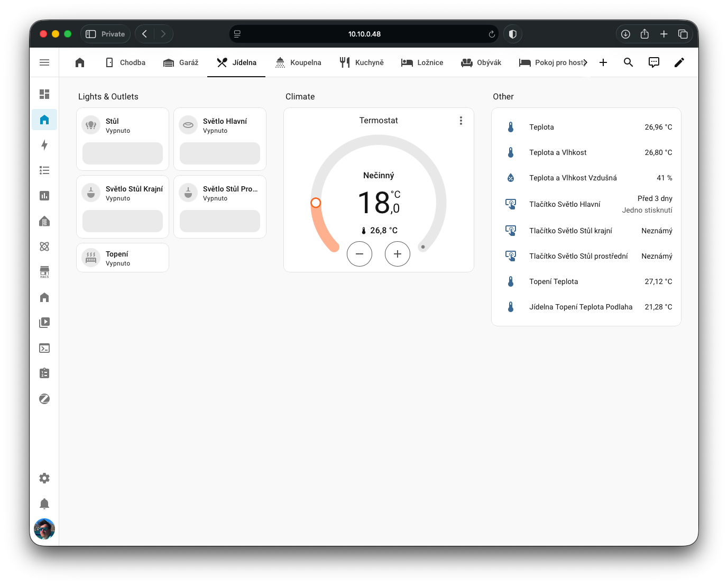This screenshot has width=728, height=585.
Task: Increase thermostat temperature with plus button
Action: point(398,254)
